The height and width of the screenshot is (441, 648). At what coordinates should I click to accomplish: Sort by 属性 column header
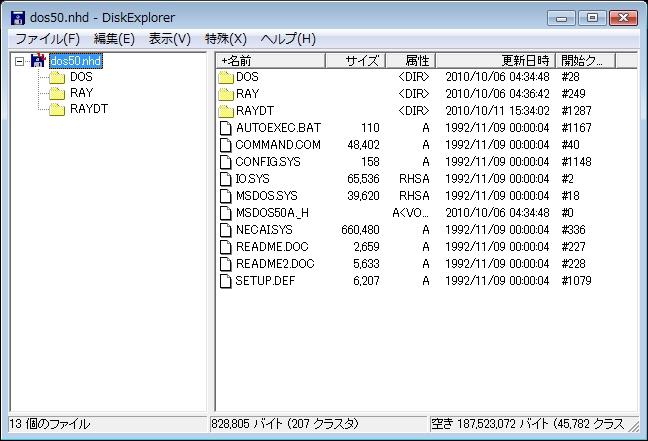click(411, 61)
